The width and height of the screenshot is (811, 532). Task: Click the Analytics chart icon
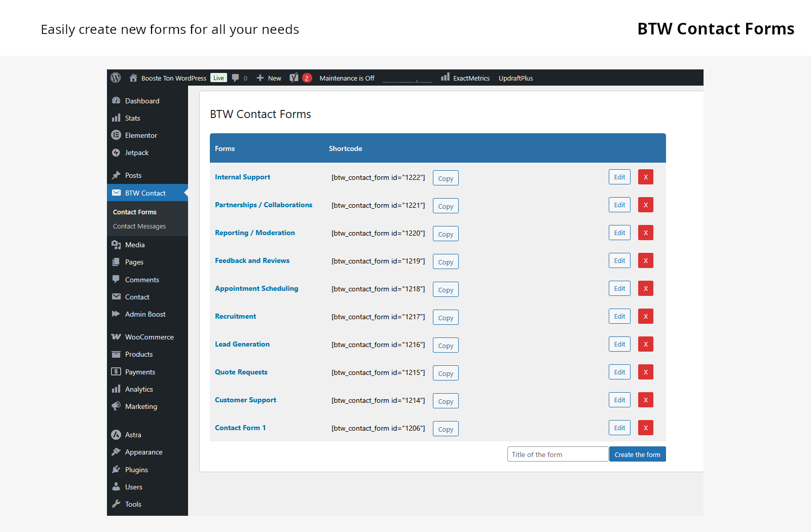pyautogui.click(x=116, y=389)
